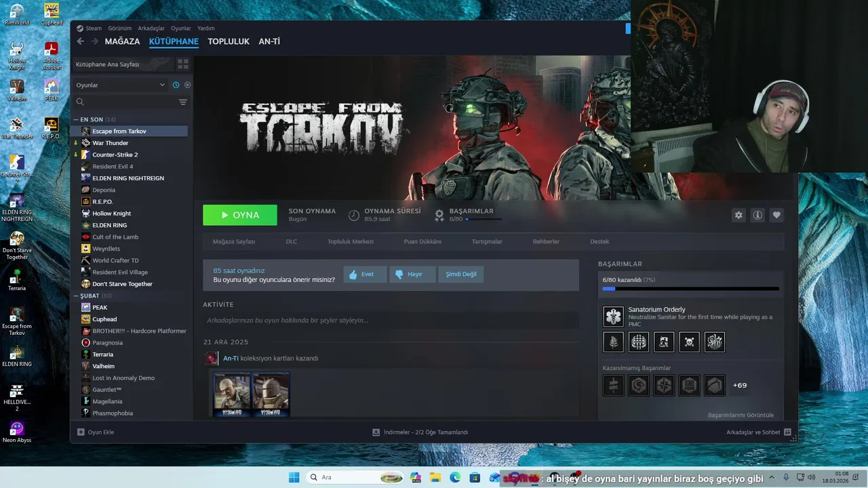Open first trading card thumbnail
This screenshot has width=868, height=488.
[232, 394]
